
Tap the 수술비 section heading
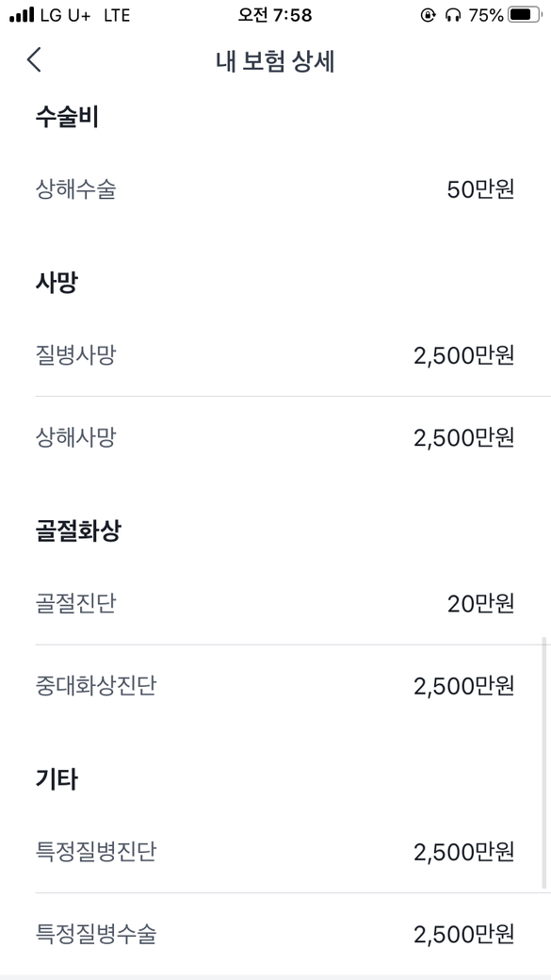[67, 117]
